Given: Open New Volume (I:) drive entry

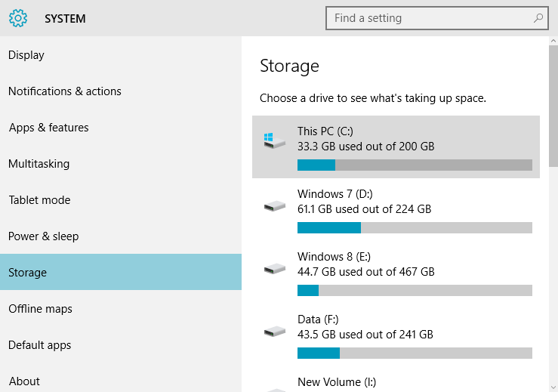Looking at the screenshot, I should pyautogui.click(x=396, y=384).
